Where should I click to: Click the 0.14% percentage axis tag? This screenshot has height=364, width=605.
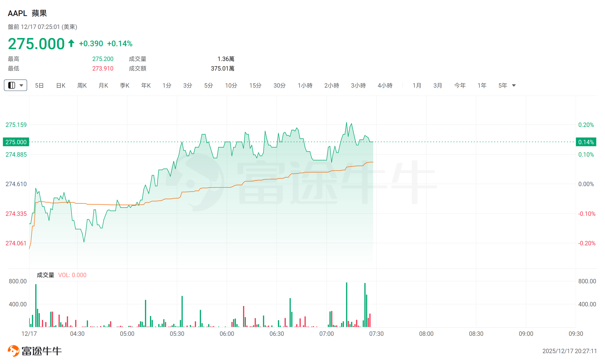(586, 142)
